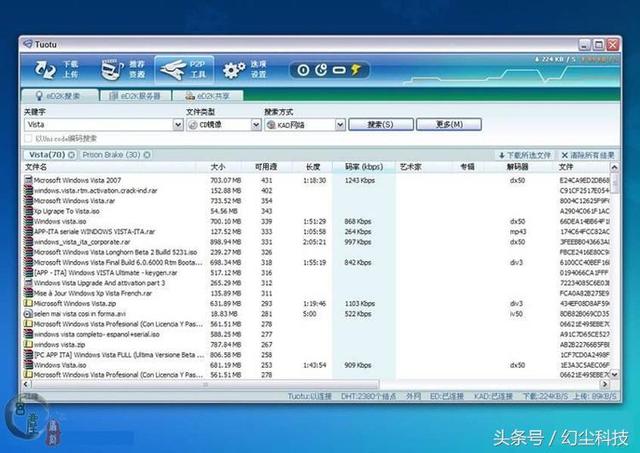Sort by the 解码器 codec column header
The width and height of the screenshot is (640, 453).
click(518, 167)
